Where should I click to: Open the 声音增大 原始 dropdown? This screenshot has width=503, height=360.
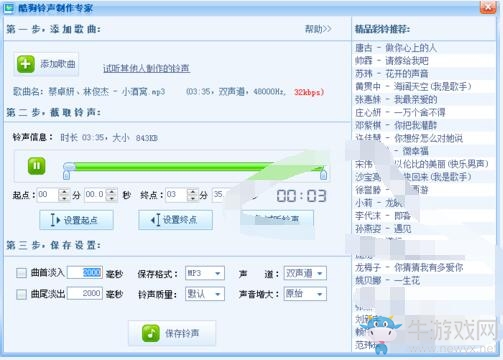coord(305,294)
